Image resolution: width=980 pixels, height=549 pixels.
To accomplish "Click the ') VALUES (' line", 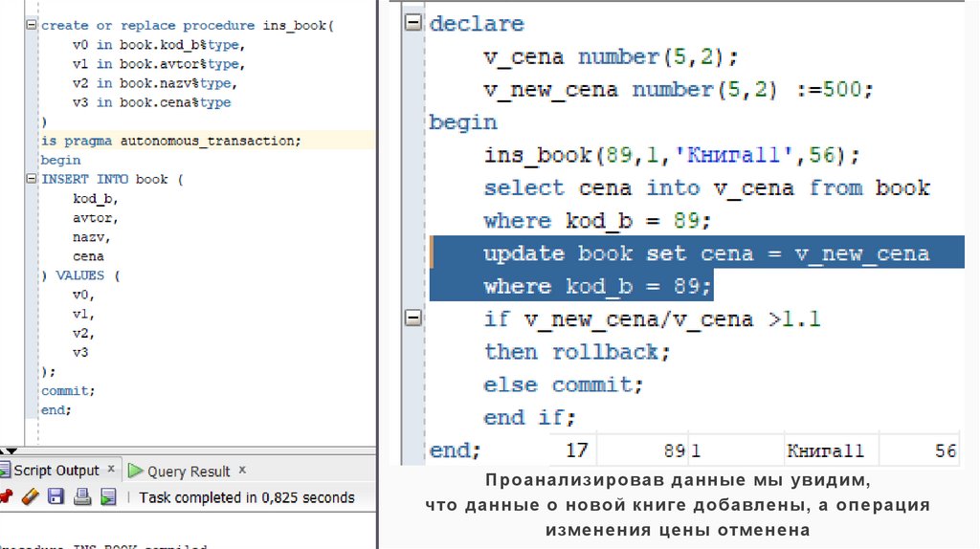I will coord(80,274).
